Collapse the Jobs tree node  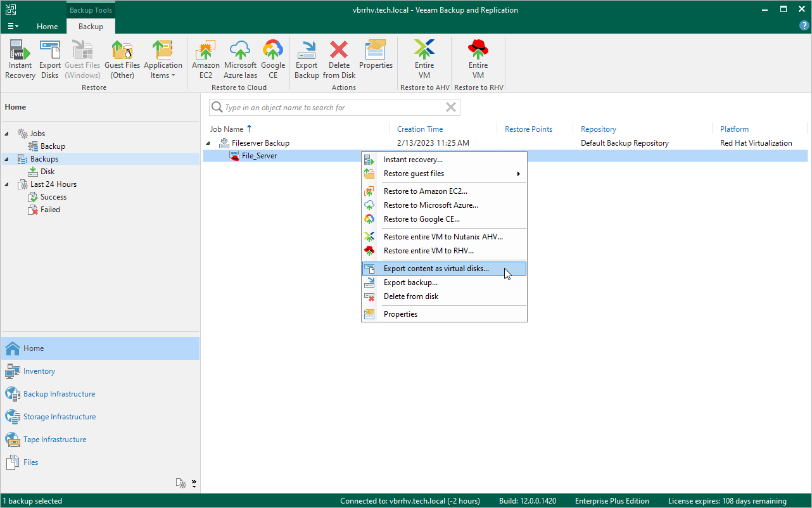[x=7, y=134]
